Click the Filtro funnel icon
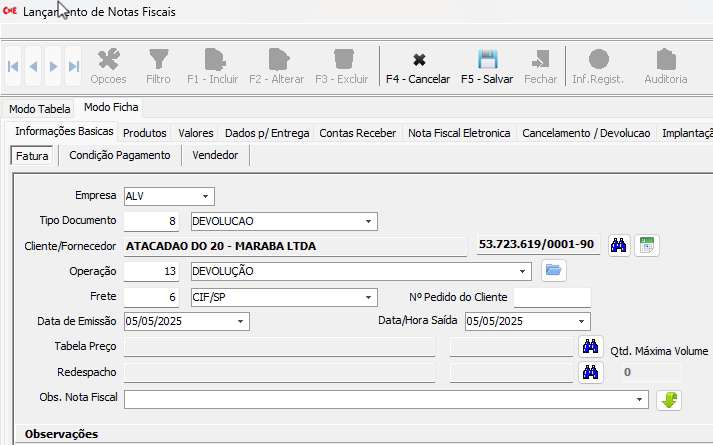Image resolution: width=713 pixels, height=445 pixels. tap(158, 58)
